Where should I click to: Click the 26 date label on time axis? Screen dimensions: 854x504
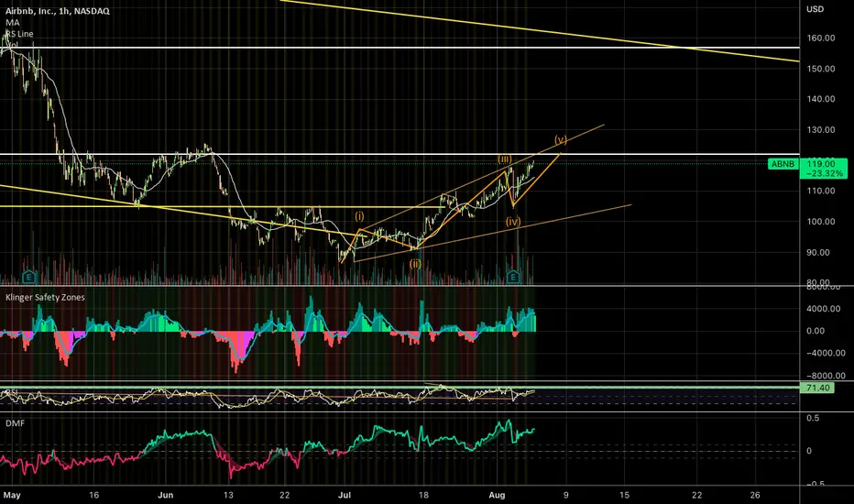[x=754, y=495]
